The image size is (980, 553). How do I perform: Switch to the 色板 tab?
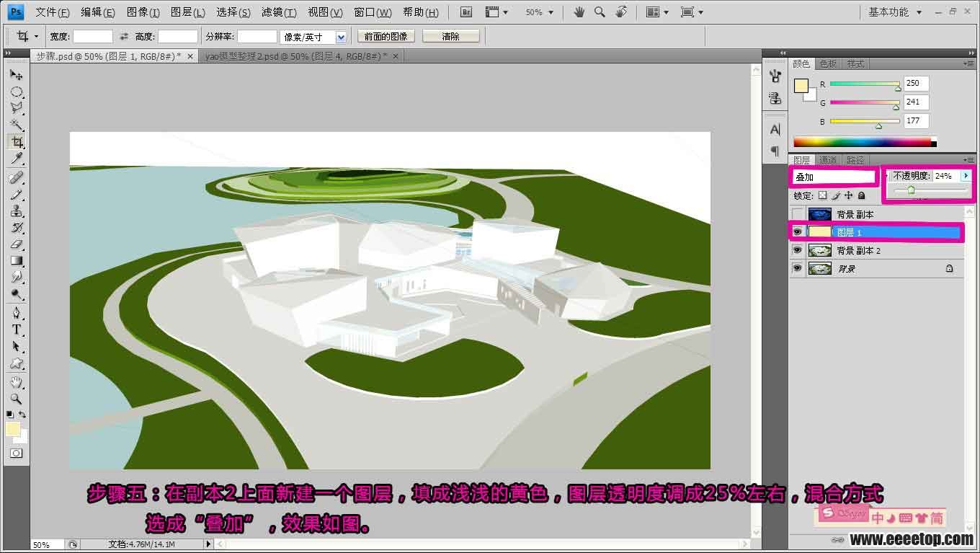(828, 63)
